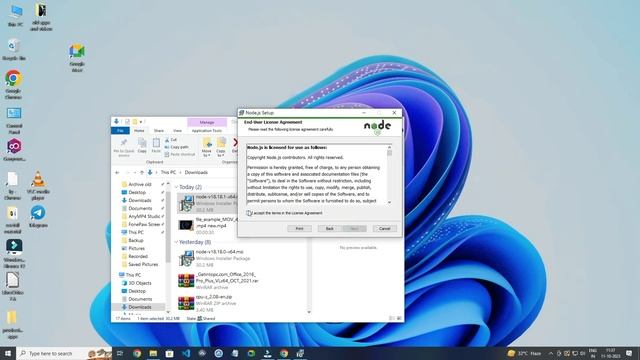
Task: Open Archive old in the navigation pane
Action: [140, 184]
